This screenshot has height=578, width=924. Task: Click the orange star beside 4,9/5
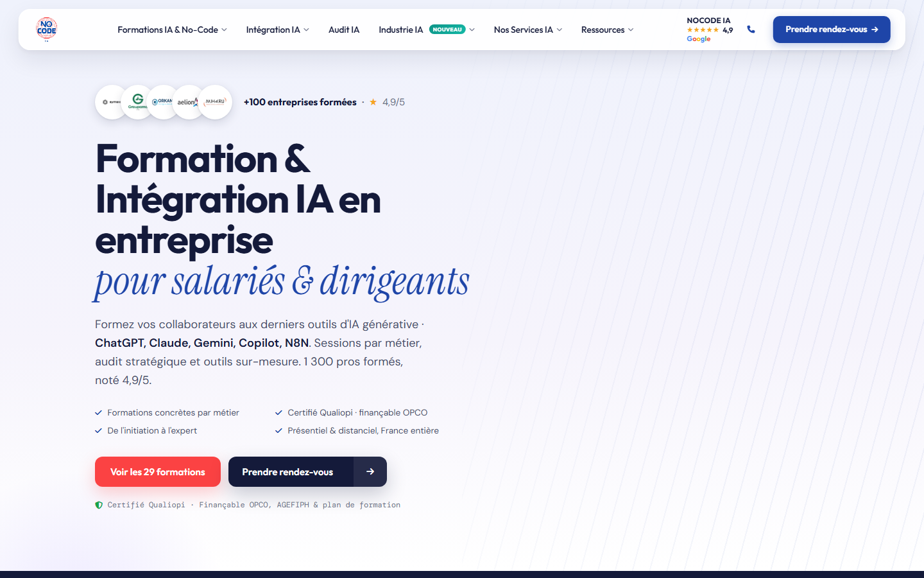coord(373,102)
